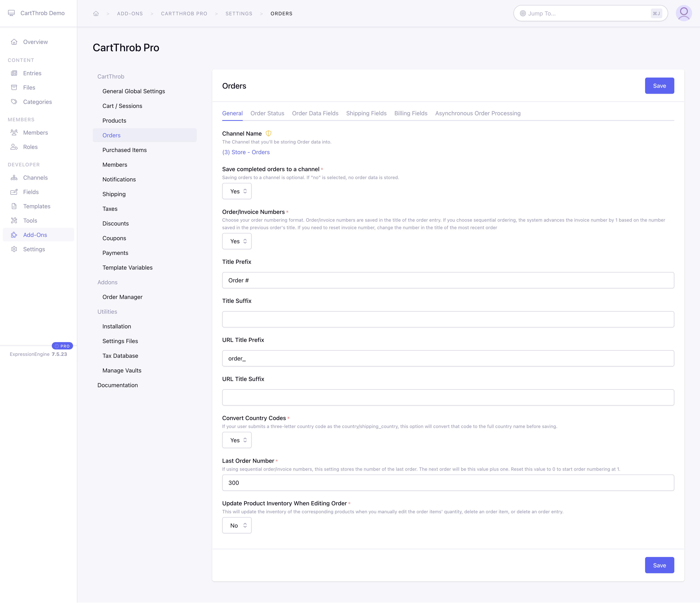Click the PRO badge above version
The image size is (700, 603).
click(x=62, y=346)
